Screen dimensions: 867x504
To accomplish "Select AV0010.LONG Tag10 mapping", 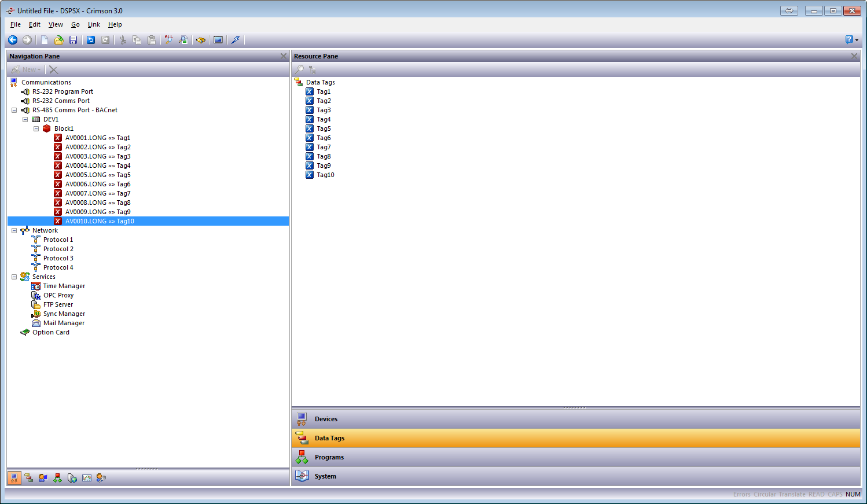I will 100,221.
